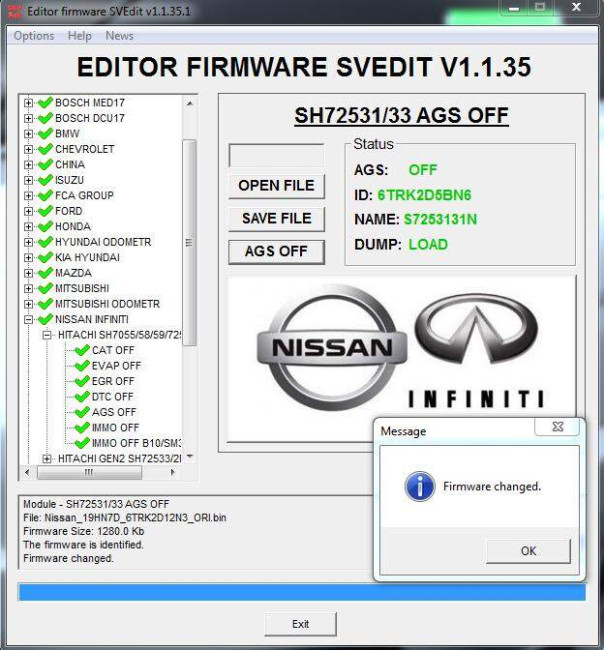Collapse the NISSAN INFINITI tree node

(28, 320)
